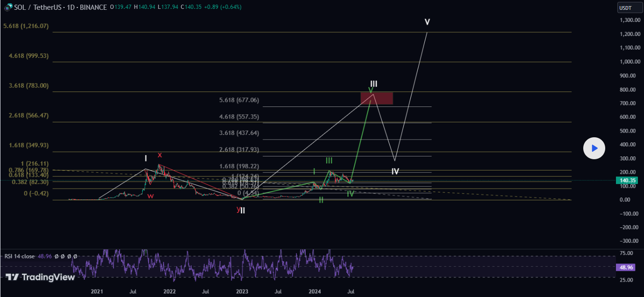
Task: Click the 1,000.00 price axis label
Action: coord(630,62)
